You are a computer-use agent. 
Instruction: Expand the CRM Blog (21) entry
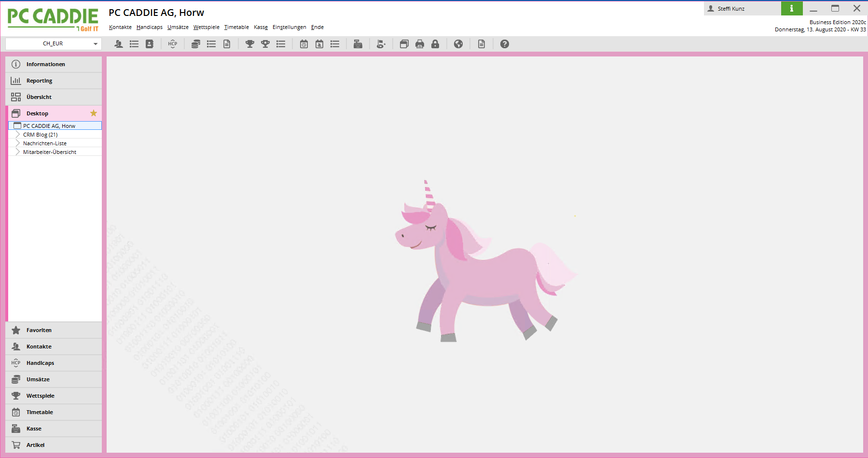[x=18, y=135]
